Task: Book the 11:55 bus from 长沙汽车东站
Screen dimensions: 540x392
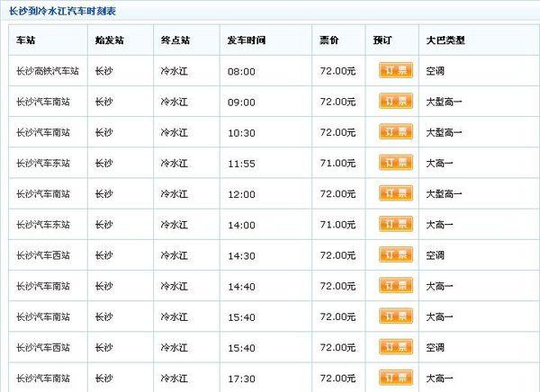Action: 396,163
